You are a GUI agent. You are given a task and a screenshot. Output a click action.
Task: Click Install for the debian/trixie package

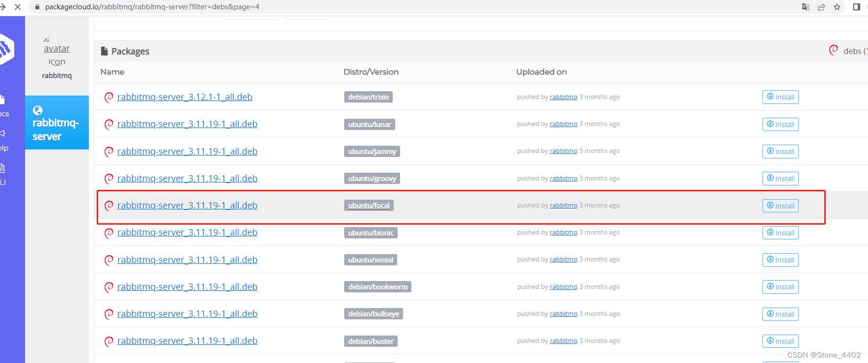(x=780, y=97)
